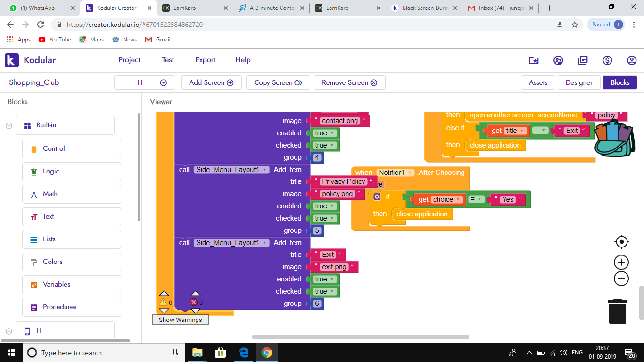Zoom out with the minus icon
This screenshot has height=362, width=644.
coord(621,279)
